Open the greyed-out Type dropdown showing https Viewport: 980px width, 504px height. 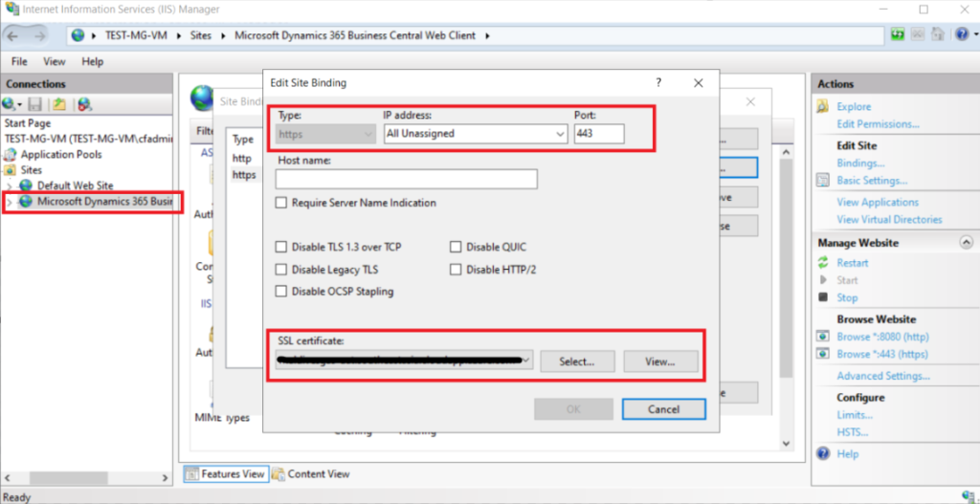tap(325, 134)
